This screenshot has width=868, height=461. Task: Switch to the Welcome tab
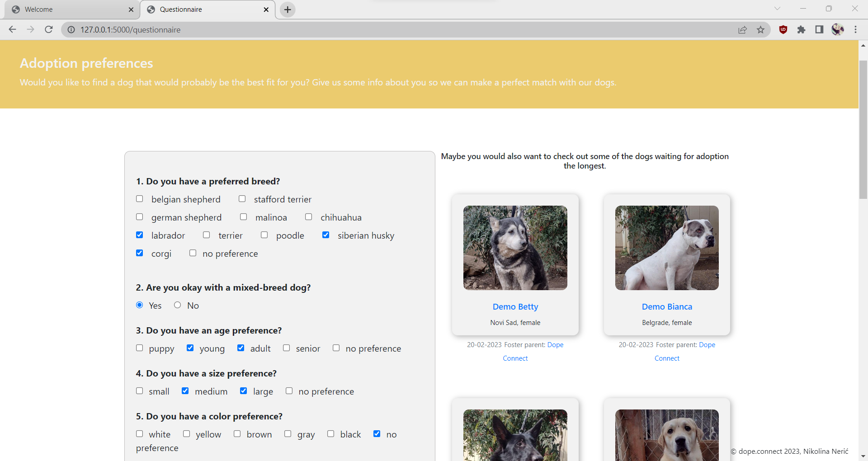point(68,9)
